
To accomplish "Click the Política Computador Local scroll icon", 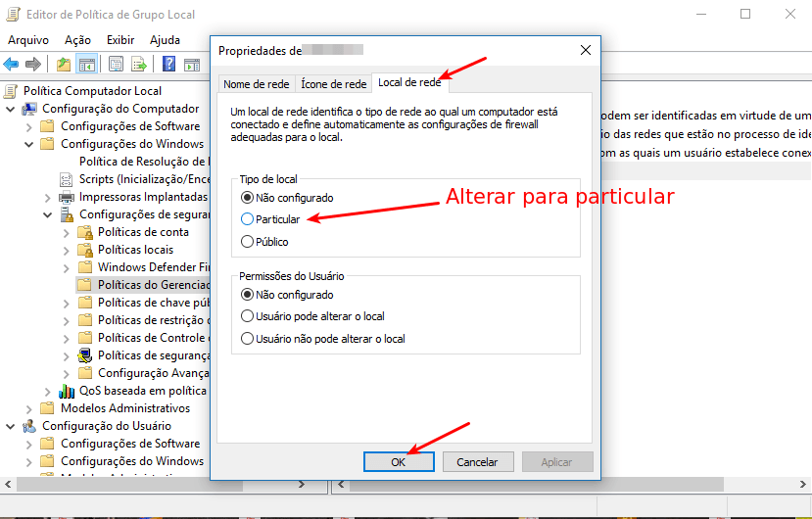I will [x=11, y=91].
